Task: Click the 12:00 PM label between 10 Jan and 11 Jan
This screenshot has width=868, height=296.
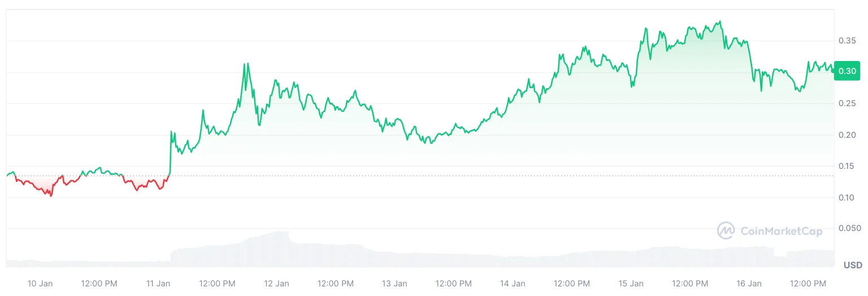Action: (x=99, y=284)
